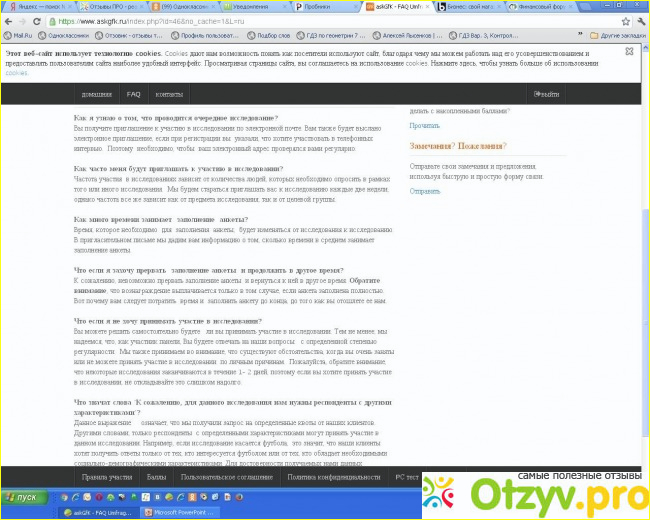Click the Прочитать link in the sidebar
The width and height of the screenshot is (650, 520).
click(x=424, y=125)
